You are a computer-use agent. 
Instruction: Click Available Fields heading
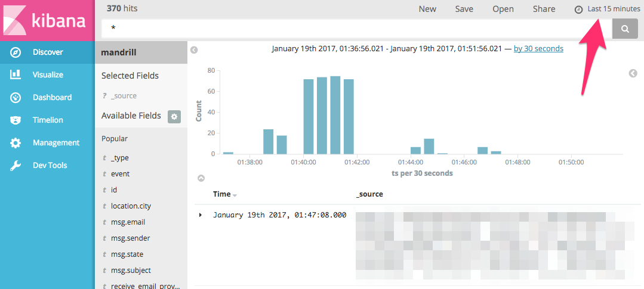[131, 116]
